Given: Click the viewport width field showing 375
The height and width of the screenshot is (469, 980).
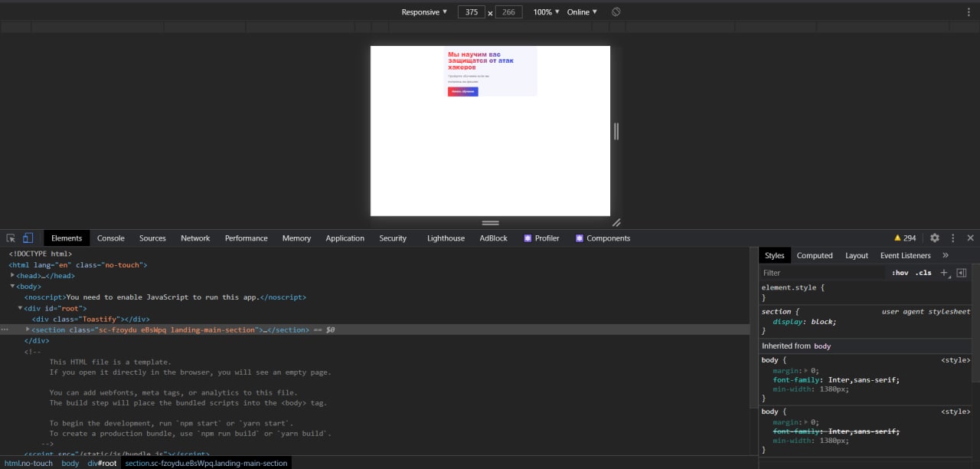Looking at the screenshot, I should click(x=472, y=12).
